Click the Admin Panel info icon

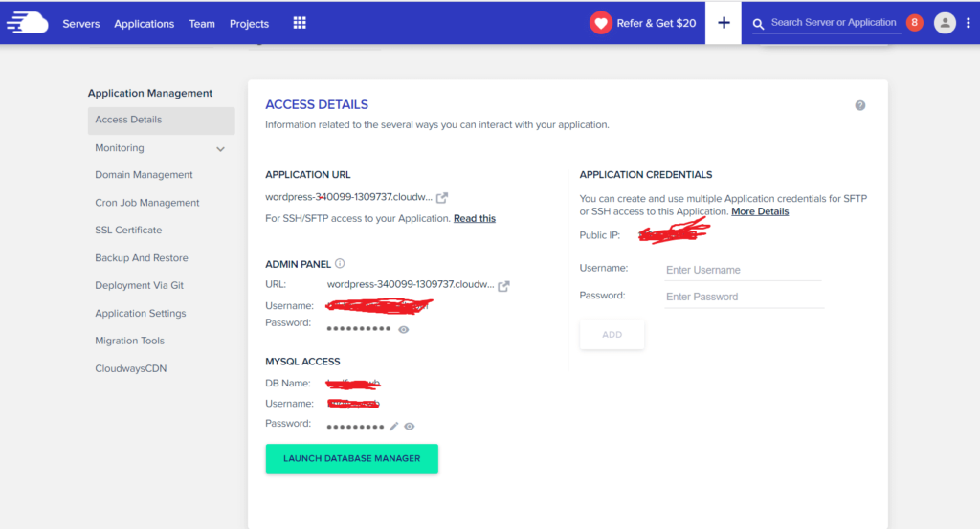340,264
